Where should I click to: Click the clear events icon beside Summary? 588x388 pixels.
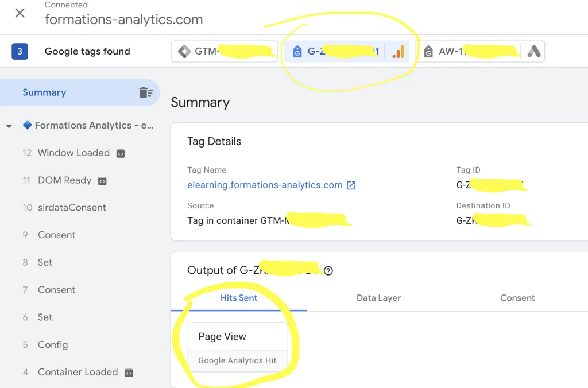click(146, 92)
